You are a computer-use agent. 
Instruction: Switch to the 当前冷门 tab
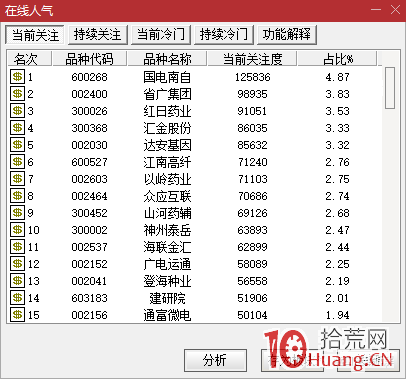pos(161,35)
